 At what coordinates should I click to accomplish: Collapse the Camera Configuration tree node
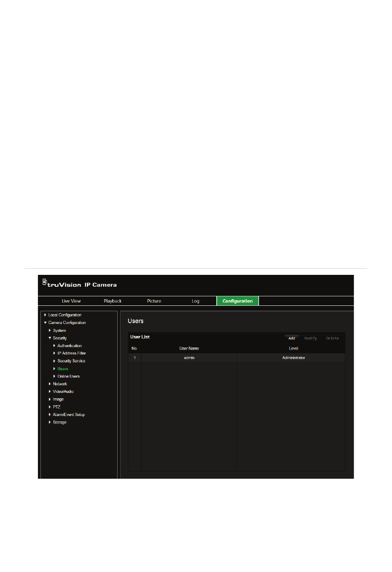(45, 323)
